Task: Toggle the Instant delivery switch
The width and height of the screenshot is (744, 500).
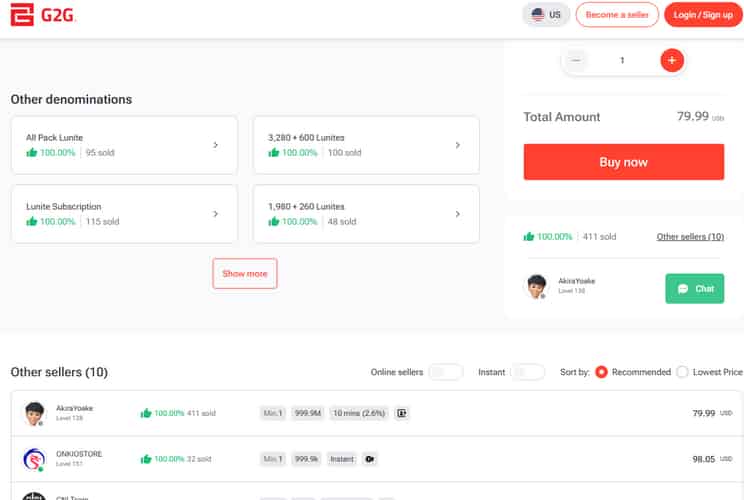Action: pyautogui.click(x=527, y=372)
